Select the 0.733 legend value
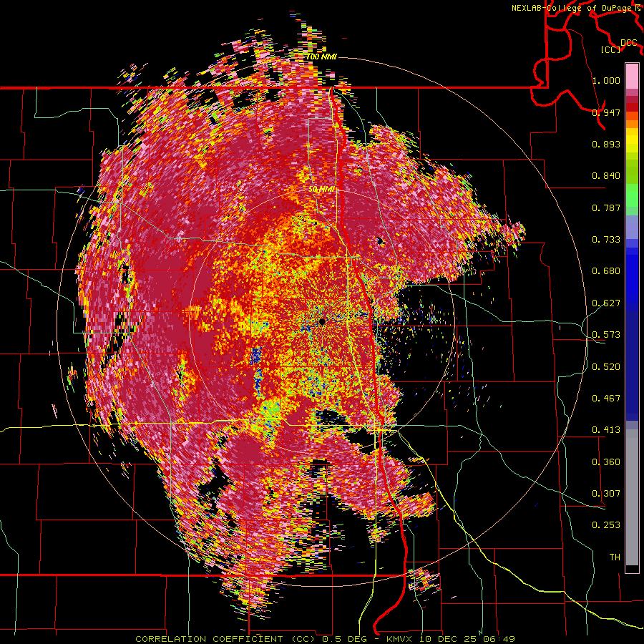The image size is (644, 644). tap(606, 240)
